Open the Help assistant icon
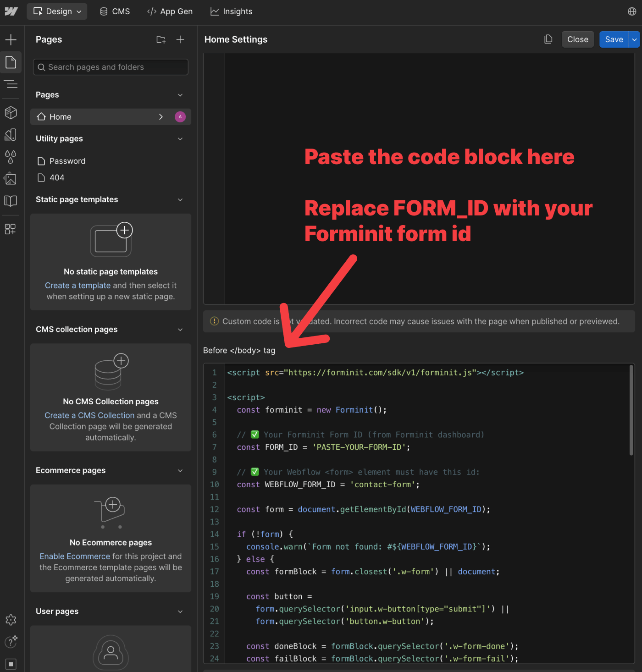The height and width of the screenshot is (672, 642). pos(11,642)
